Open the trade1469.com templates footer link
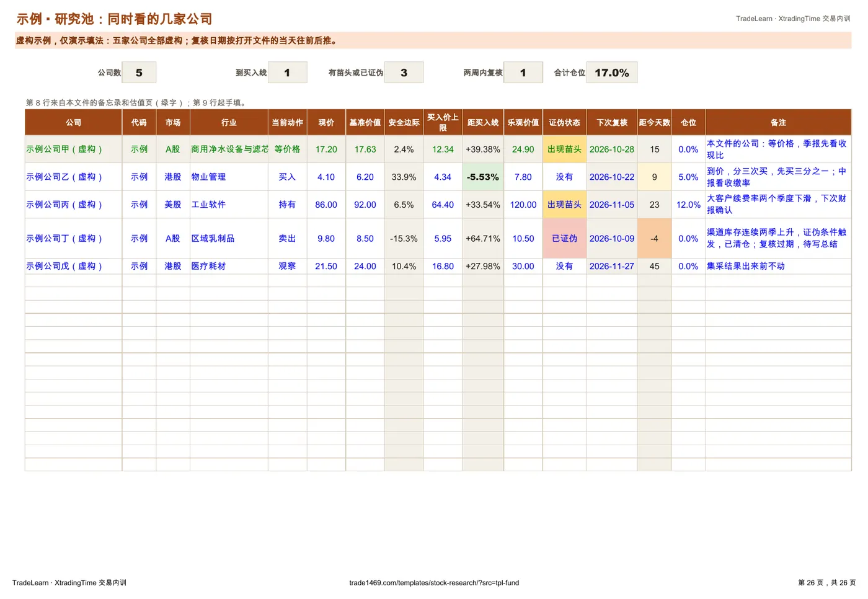 click(434, 583)
